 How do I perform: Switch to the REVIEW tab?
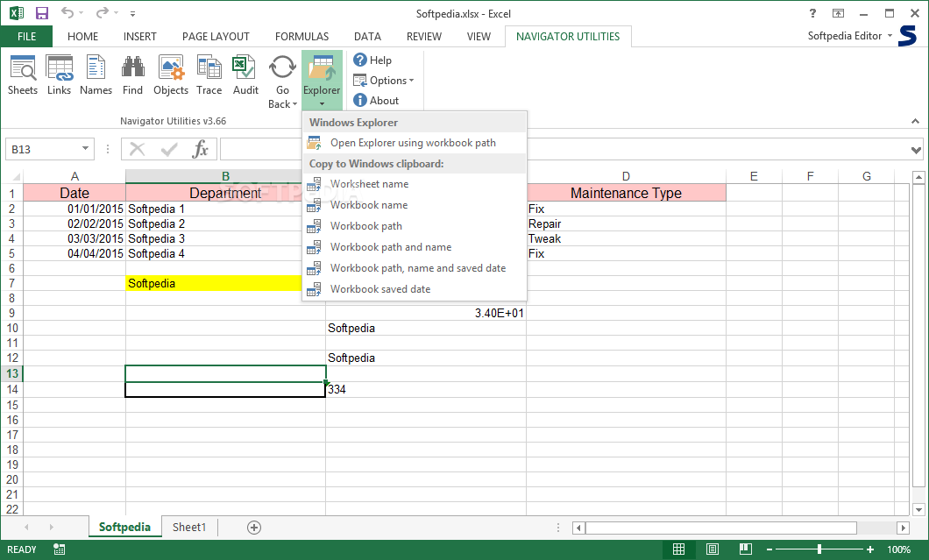(x=423, y=36)
